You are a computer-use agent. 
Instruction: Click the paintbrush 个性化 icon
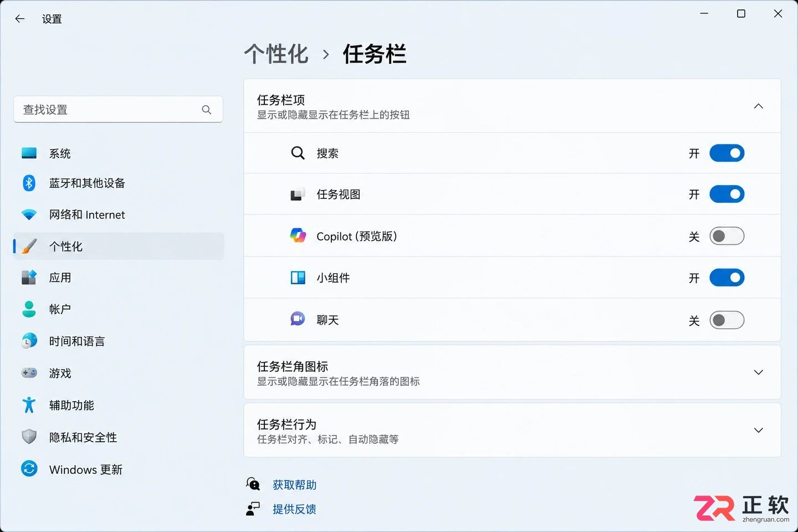tap(29, 246)
